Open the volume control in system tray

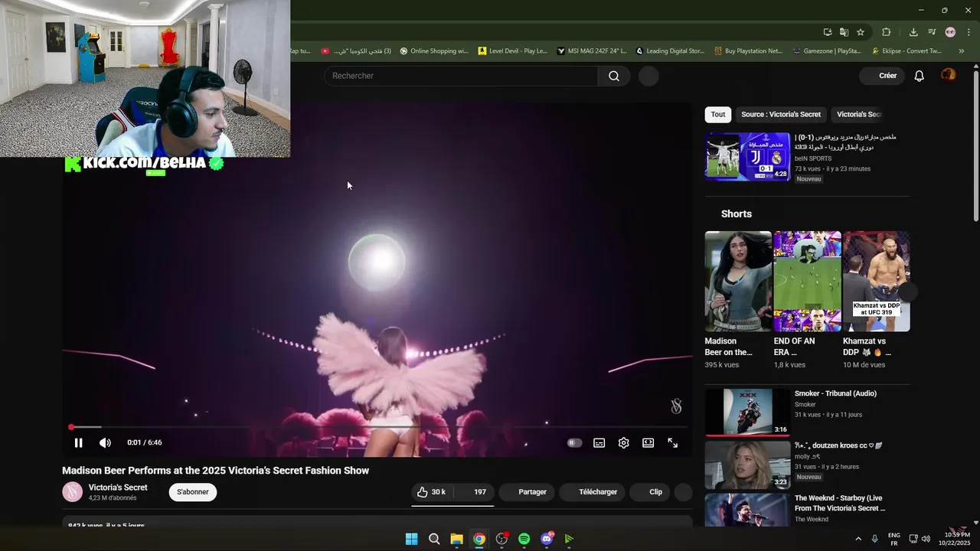tap(926, 539)
